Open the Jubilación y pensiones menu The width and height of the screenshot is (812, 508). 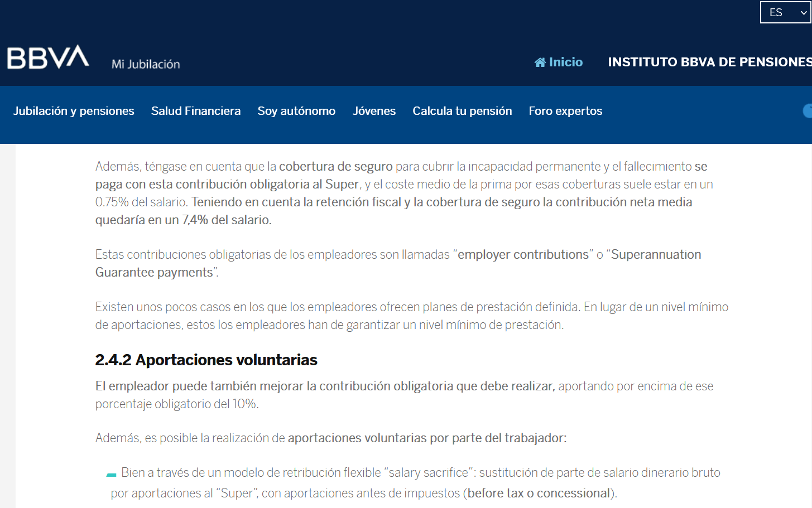(74, 111)
